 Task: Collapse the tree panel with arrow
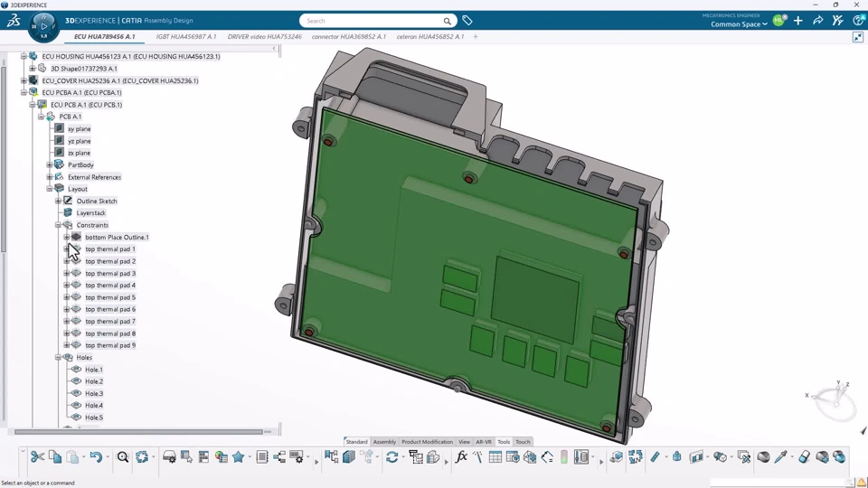coord(274,49)
